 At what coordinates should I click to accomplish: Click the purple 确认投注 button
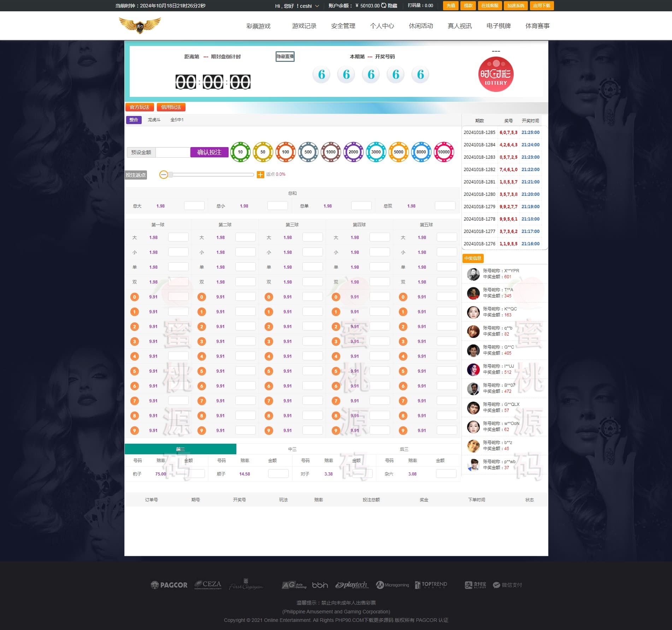pos(209,152)
